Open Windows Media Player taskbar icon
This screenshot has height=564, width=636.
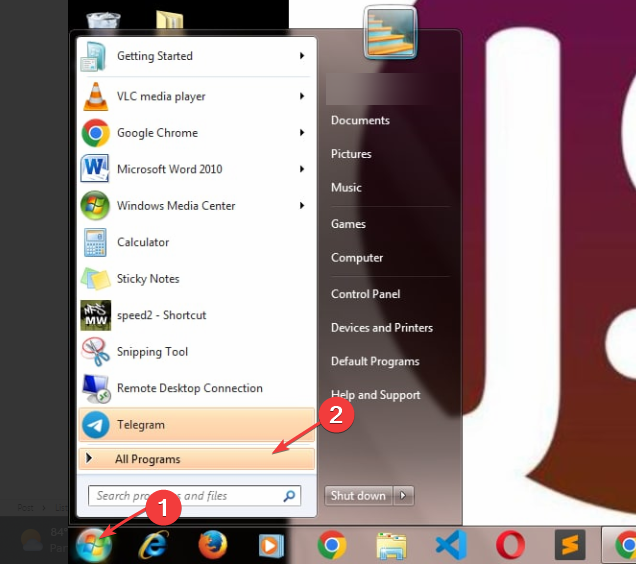coord(271,546)
